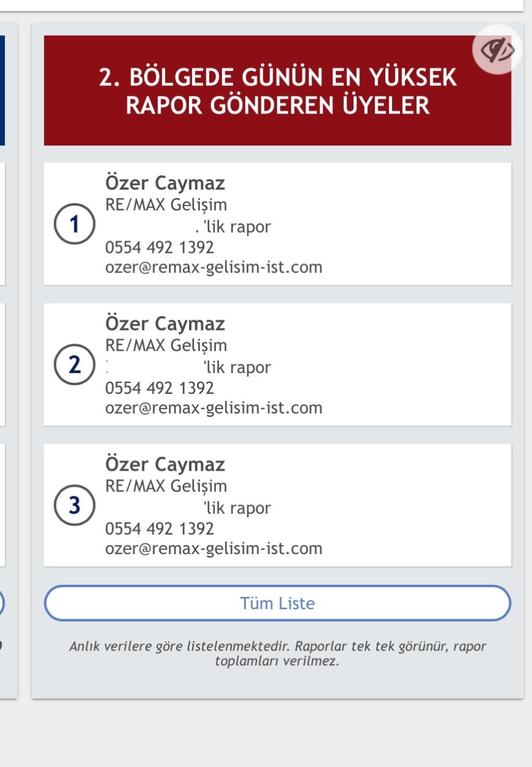Call the phone number in the second card
Image resolution: width=532 pixels, height=767 pixels.
coord(160,388)
